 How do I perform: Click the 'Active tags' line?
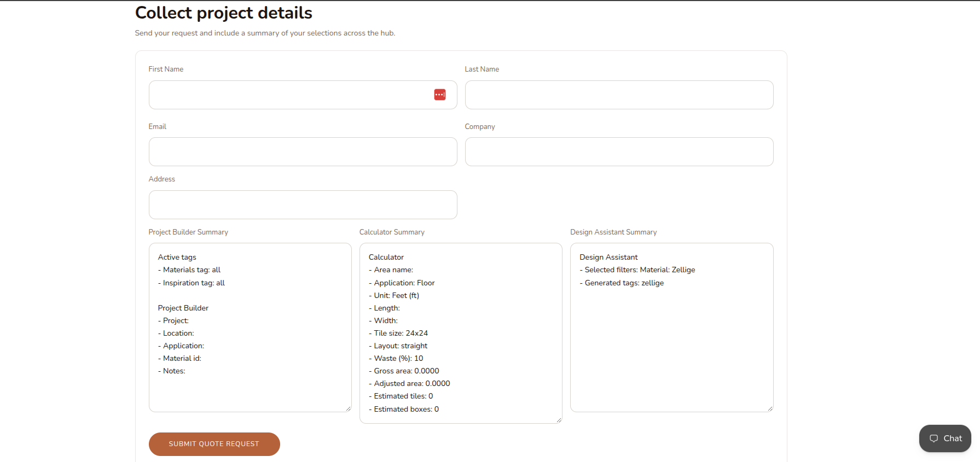click(177, 258)
